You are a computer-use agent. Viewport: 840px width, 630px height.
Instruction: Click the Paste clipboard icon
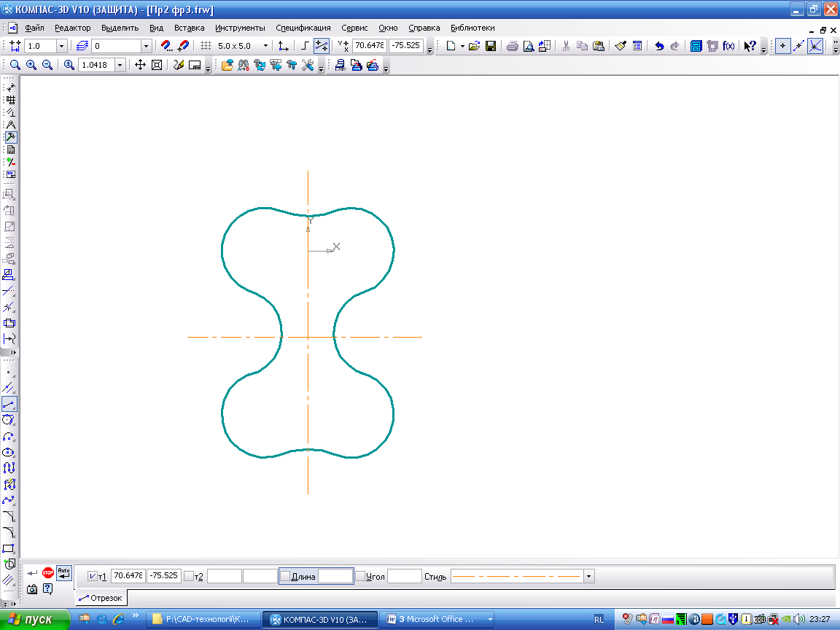click(599, 46)
